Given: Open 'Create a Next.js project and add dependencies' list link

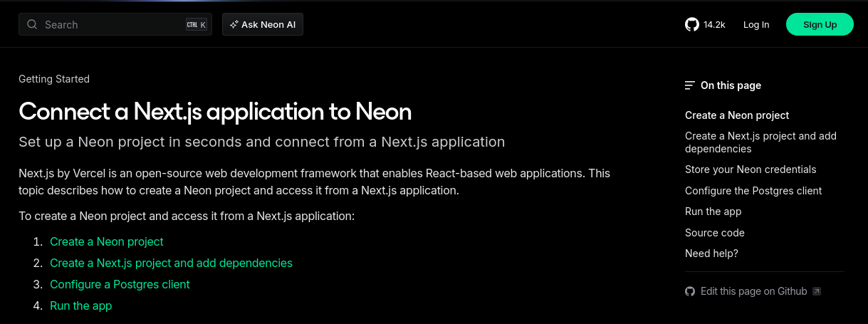Looking at the screenshot, I should click(171, 263).
